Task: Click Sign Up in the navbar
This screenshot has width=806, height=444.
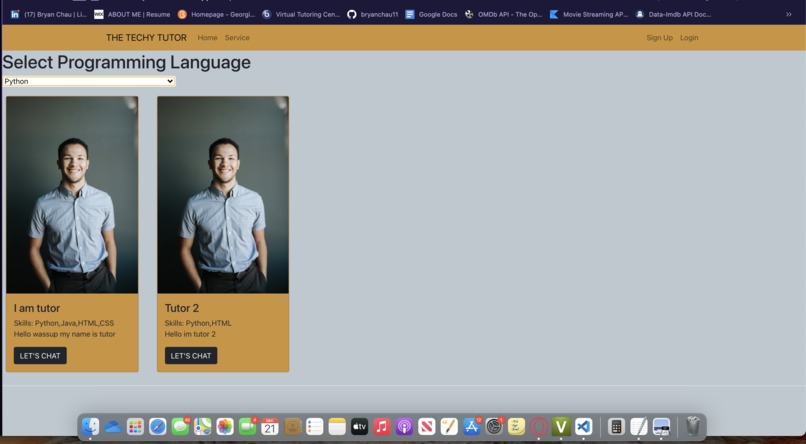Action: (660, 38)
